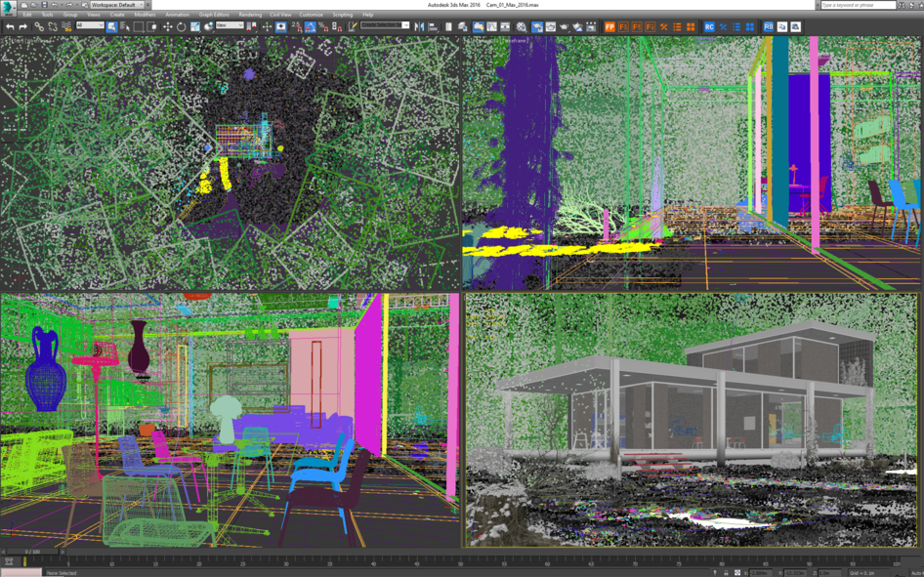
Task: Open the Animation menu
Action: 178,15
